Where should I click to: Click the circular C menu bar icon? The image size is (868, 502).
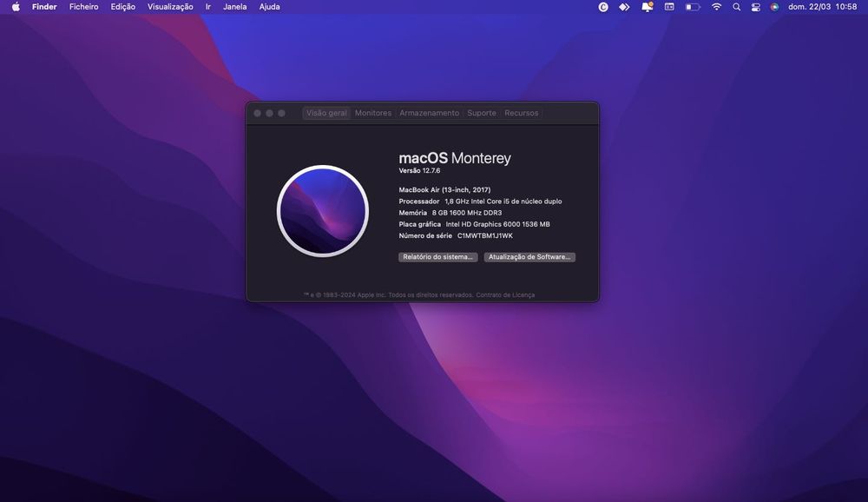603,7
